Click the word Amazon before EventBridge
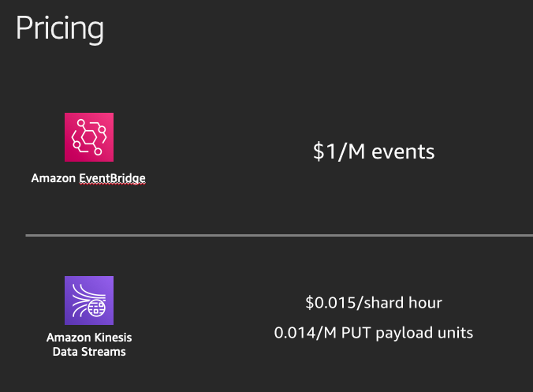 pos(54,178)
